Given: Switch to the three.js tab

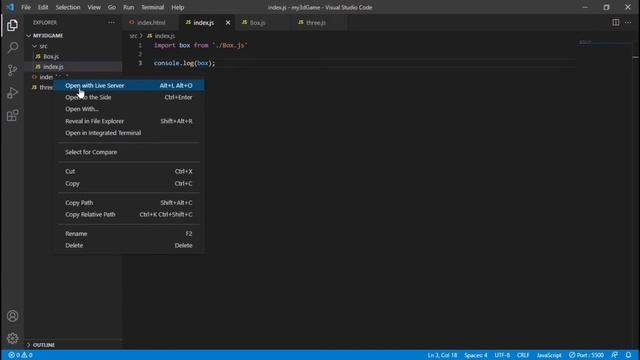Looking at the screenshot, I should pos(316,23).
